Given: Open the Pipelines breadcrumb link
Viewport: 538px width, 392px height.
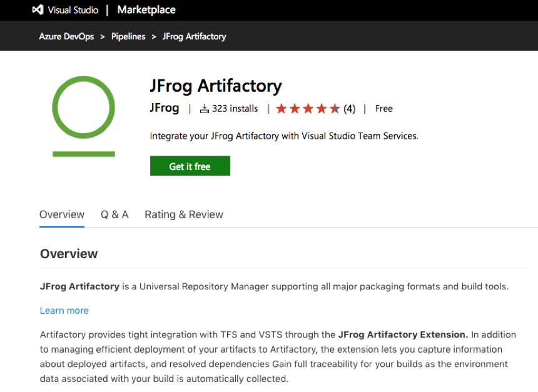Looking at the screenshot, I should (x=128, y=36).
